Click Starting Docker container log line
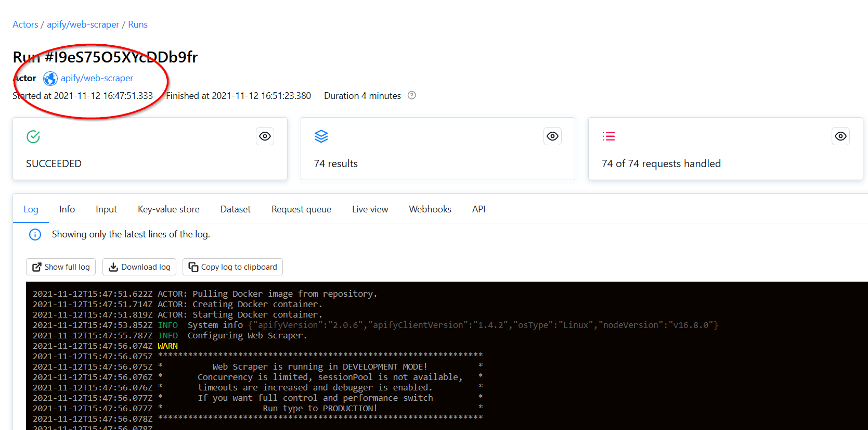Viewport: 868px width, 430px height. 177,314
